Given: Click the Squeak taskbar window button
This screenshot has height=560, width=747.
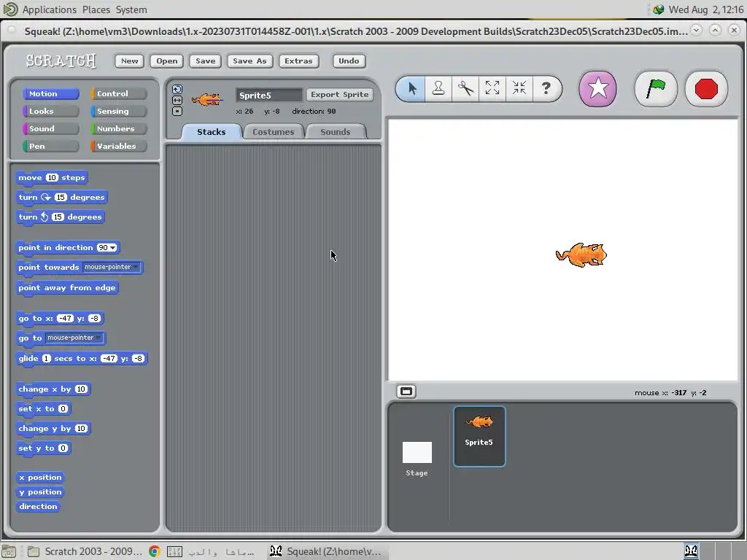Looking at the screenshot, I should 326,551.
